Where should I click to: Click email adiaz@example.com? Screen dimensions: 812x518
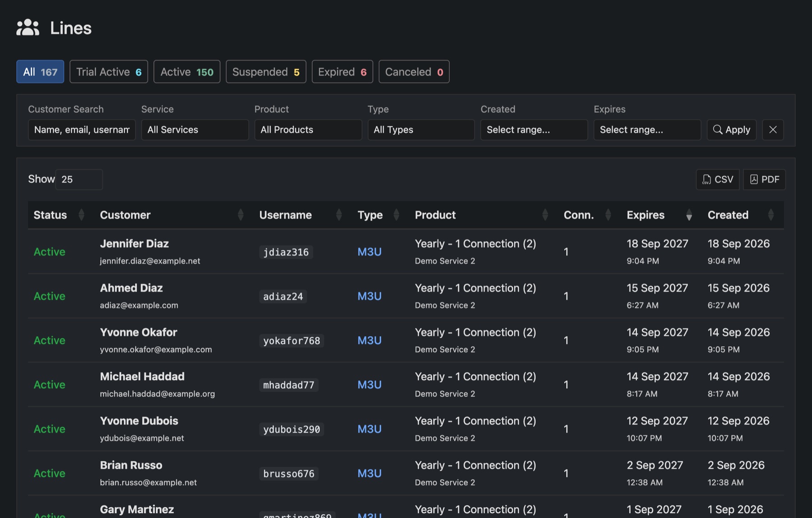139,305
